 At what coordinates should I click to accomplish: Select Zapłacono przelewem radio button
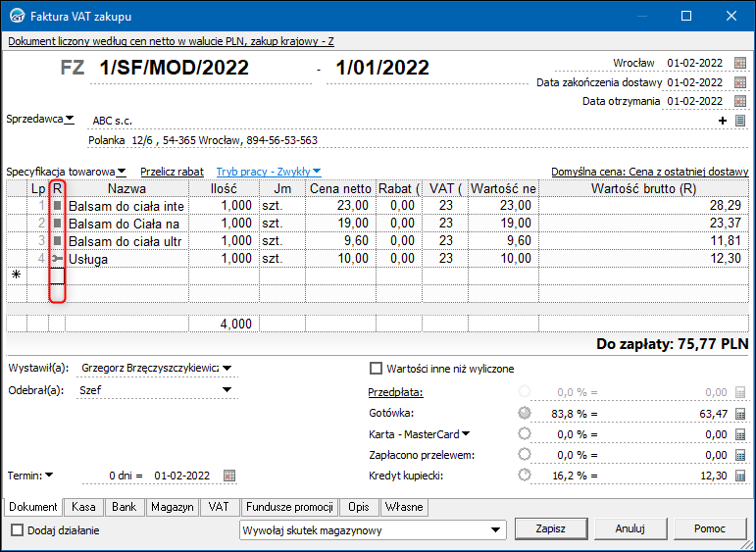[524, 454]
